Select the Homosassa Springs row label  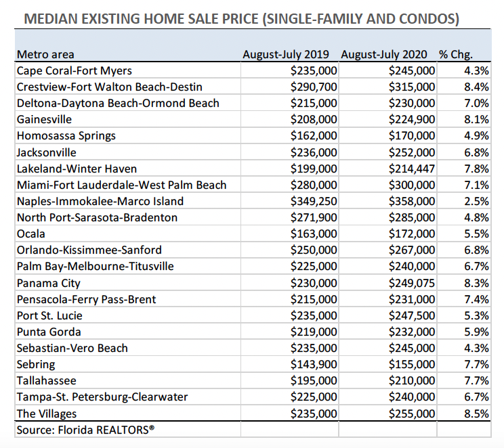(x=66, y=135)
